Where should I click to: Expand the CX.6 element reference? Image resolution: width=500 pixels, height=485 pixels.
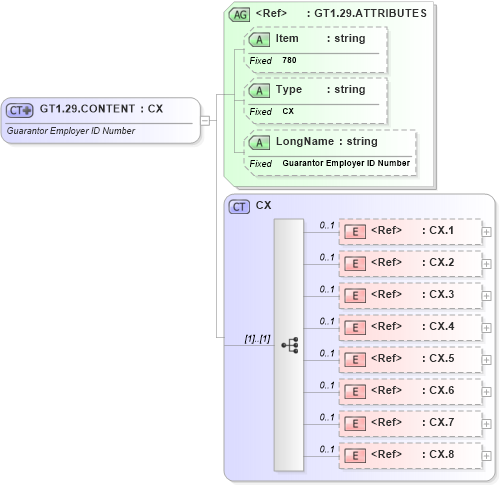pos(486,392)
